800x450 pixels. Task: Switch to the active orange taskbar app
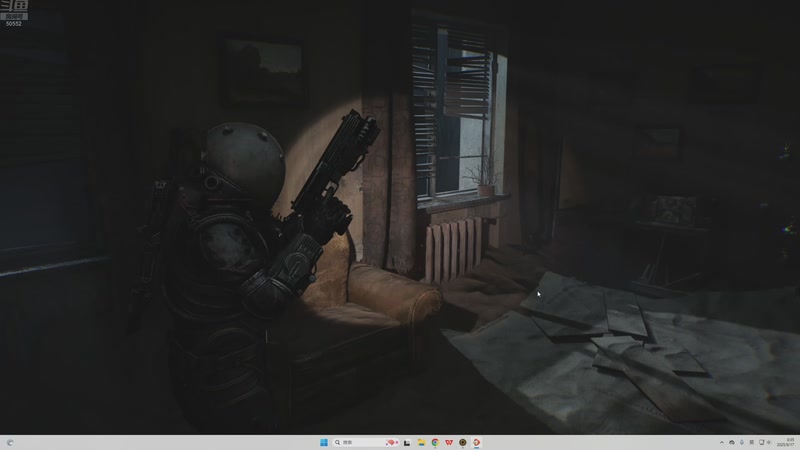[477, 442]
